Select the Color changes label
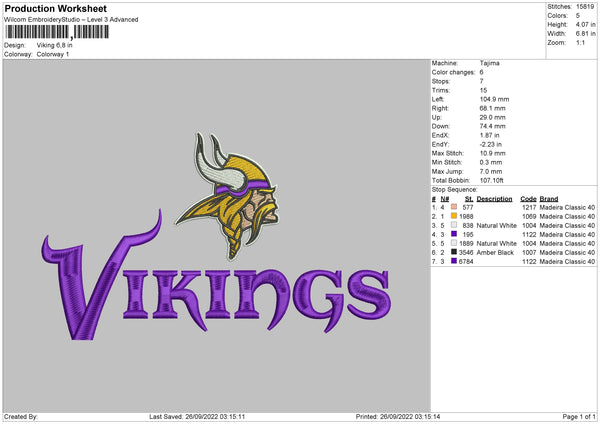The height and width of the screenshot is (424, 600). (x=453, y=72)
